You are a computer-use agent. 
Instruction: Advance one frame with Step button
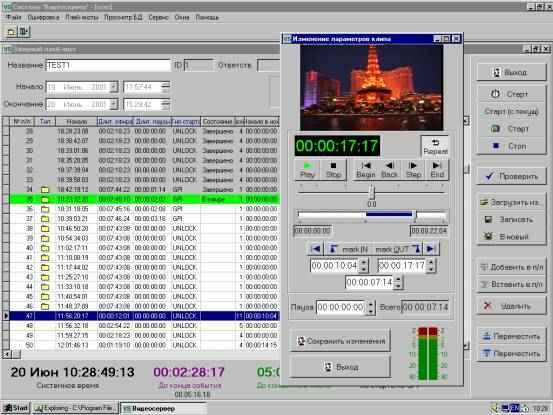[413, 170]
